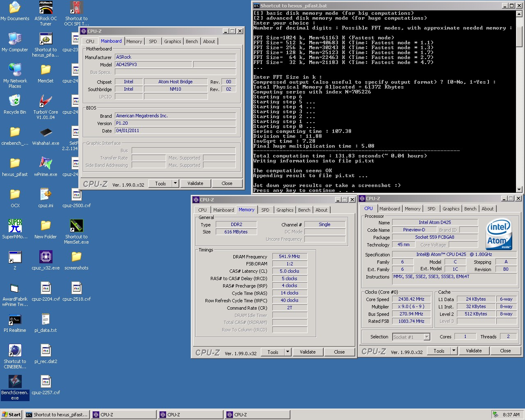Screen dimensions: 525x420
Task: Click BIOS Version value P1.20
Action: point(175,123)
